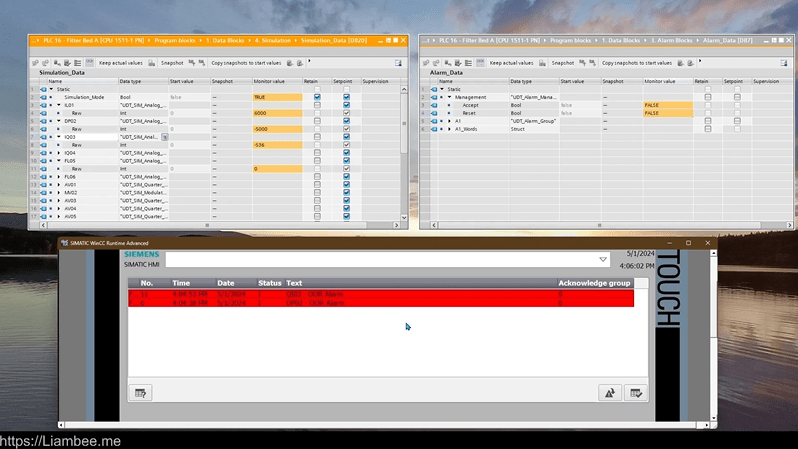The height and width of the screenshot is (449, 798).
Task: Expand the IQ04 tree row
Action: click(x=59, y=153)
